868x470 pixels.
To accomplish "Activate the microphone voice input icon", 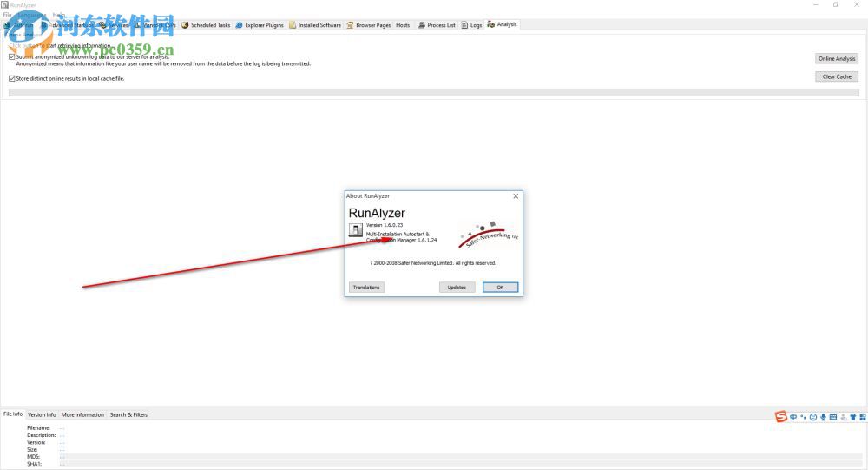I will (823, 417).
